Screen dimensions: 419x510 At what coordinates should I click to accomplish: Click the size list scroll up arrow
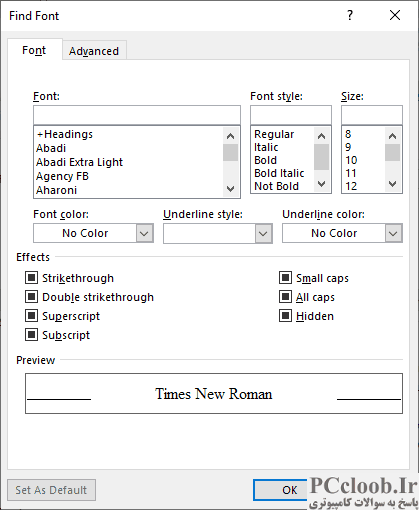click(x=392, y=136)
